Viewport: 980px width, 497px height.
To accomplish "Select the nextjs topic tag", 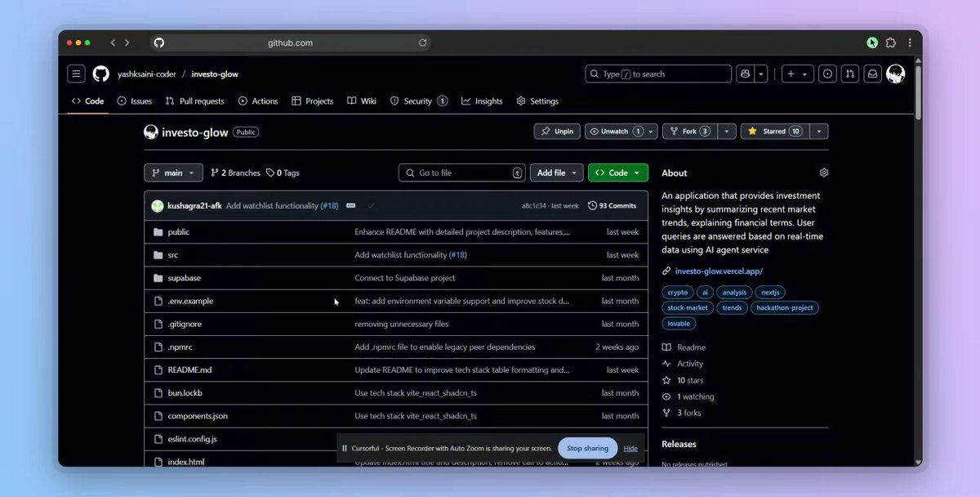I will coord(770,292).
